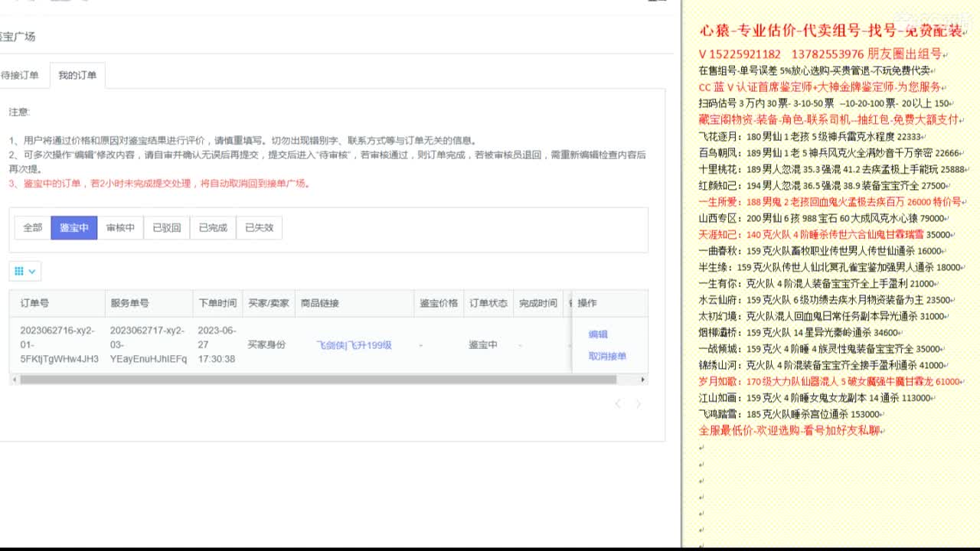Click the 订单号 column header
The height and width of the screenshot is (551, 980).
[x=33, y=303]
